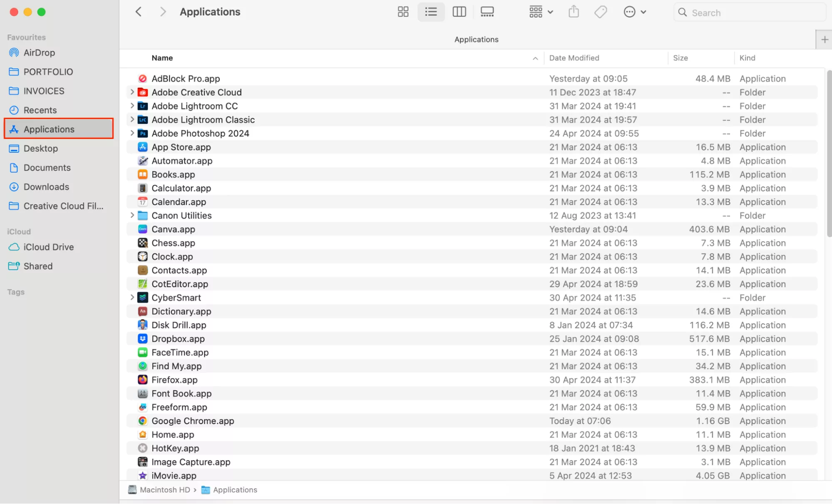Expand the Canon Utilities folder
The width and height of the screenshot is (832, 504).
click(132, 215)
